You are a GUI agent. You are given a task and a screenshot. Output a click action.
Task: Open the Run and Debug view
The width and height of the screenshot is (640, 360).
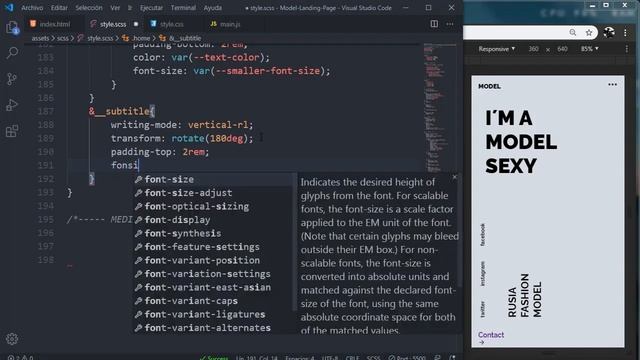coord(12,105)
